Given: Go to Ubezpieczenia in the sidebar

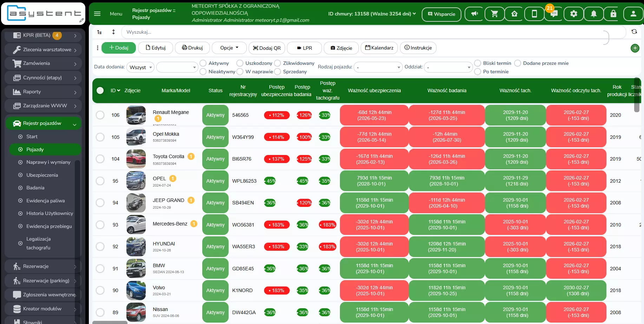Looking at the screenshot, I should tap(42, 175).
